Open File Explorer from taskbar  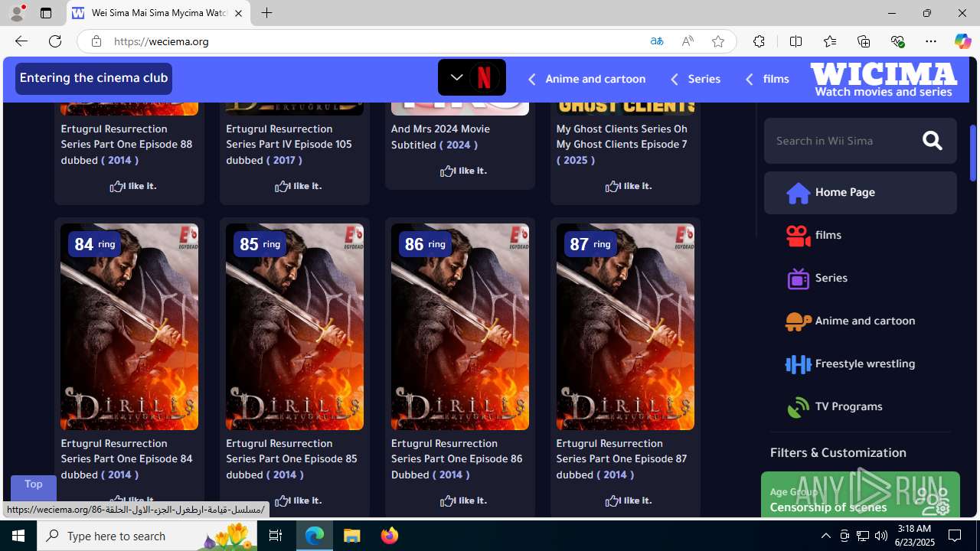coord(352,536)
